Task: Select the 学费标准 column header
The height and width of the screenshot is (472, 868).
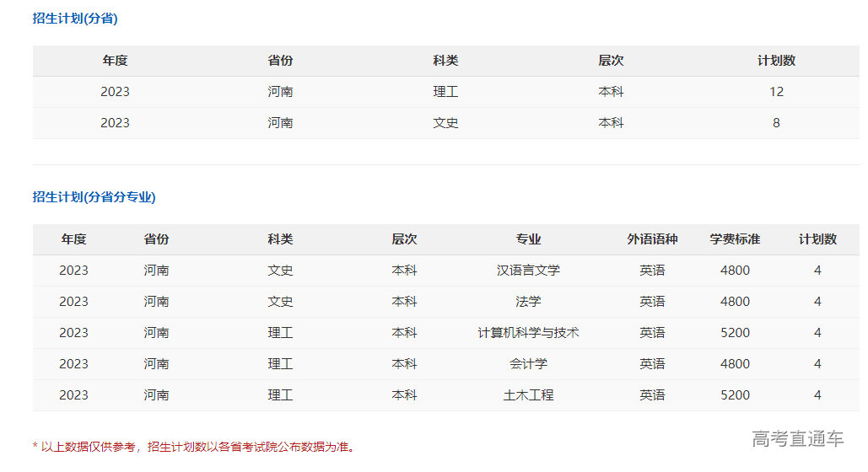Action: pos(735,239)
